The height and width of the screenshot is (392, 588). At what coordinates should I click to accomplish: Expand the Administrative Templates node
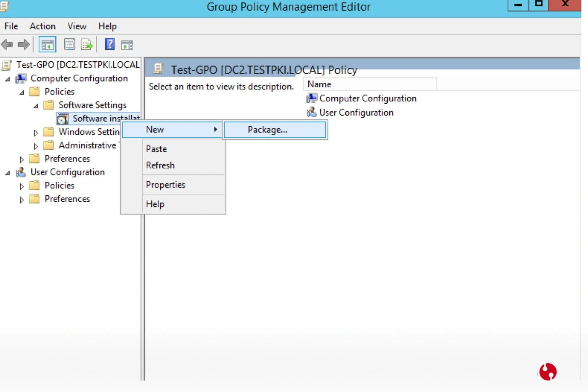36,146
